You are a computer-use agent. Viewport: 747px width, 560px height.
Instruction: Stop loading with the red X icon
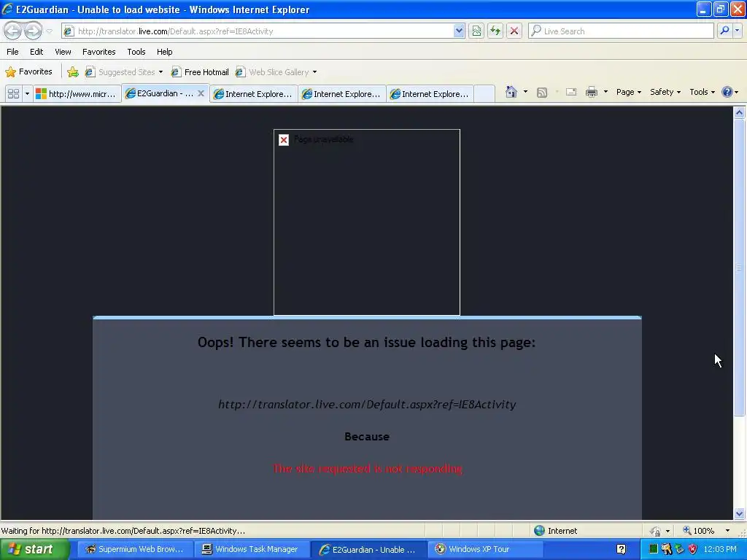pyautogui.click(x=514, y=31)
